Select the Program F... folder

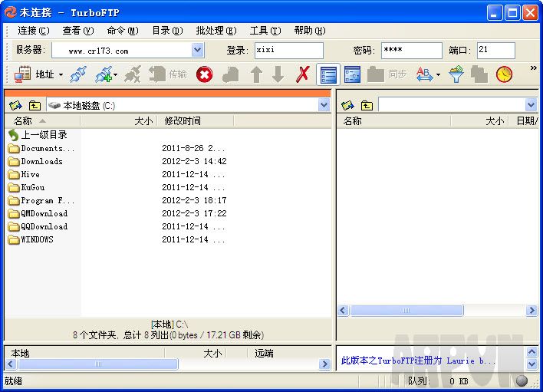pos(41,201)
